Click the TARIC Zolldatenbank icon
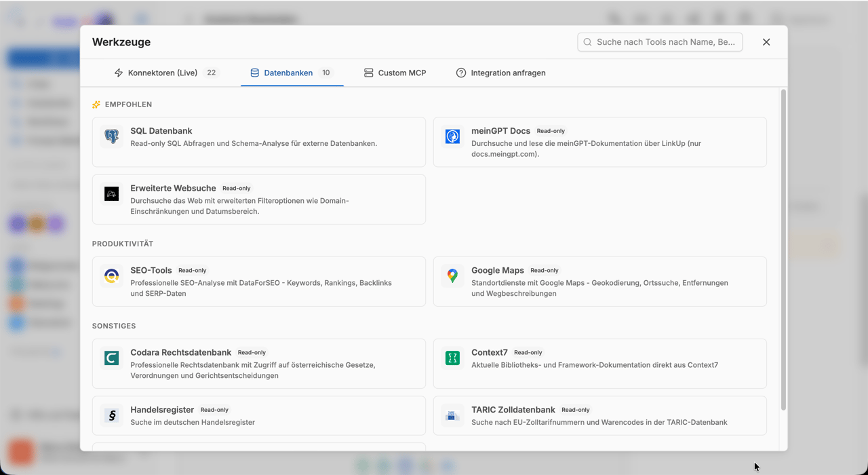 [452, 415]
